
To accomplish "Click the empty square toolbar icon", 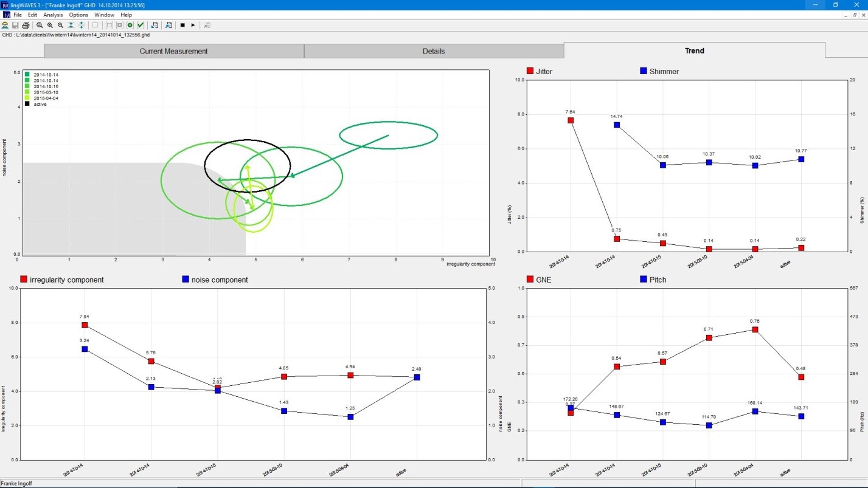I will point(95,25).
